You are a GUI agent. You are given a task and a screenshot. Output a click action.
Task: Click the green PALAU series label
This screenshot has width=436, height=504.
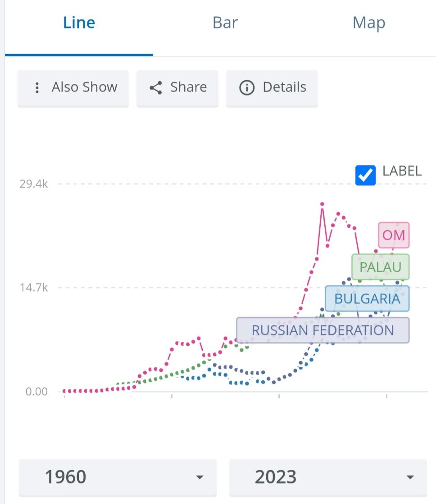point(381,267)
